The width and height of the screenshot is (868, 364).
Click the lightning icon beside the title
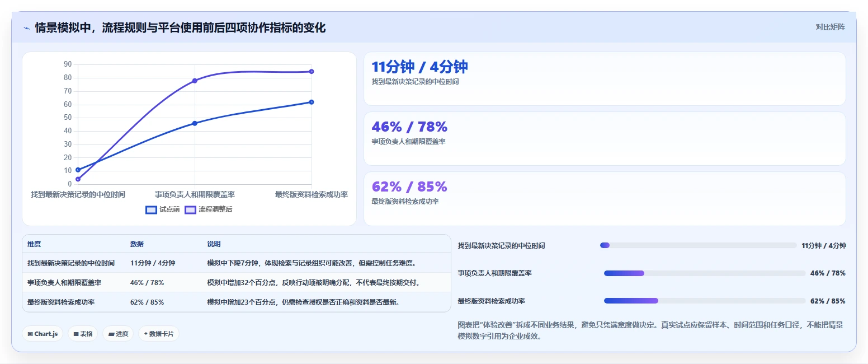pyautogui.click(x=26, y=28)
